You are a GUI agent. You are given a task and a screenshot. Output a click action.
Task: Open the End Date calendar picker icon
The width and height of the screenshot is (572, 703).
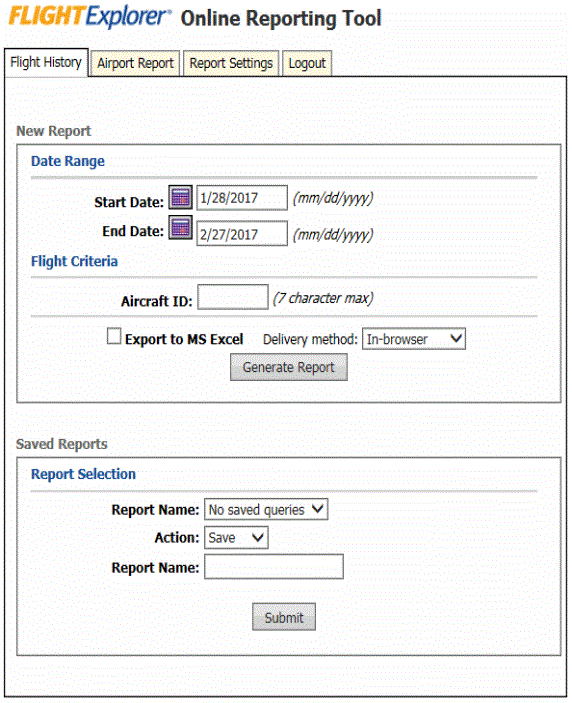point(181,228)
